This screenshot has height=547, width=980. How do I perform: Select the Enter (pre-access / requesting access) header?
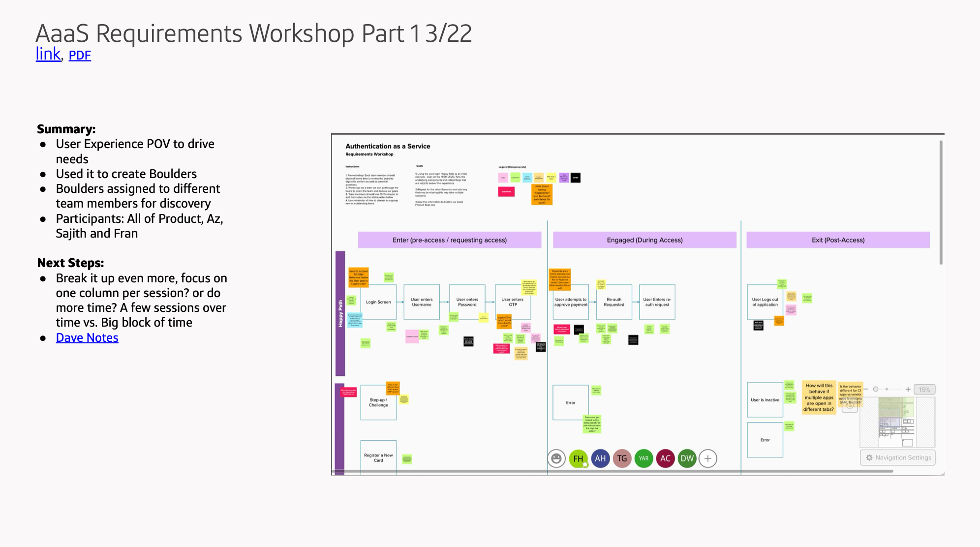[449, 240]
